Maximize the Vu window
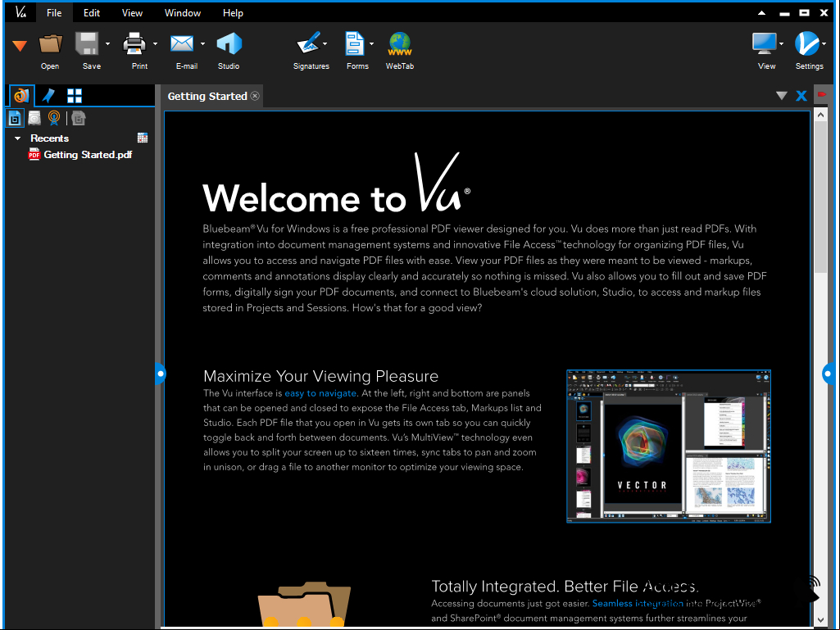840x630 pixels. click(x=804, y=13)
